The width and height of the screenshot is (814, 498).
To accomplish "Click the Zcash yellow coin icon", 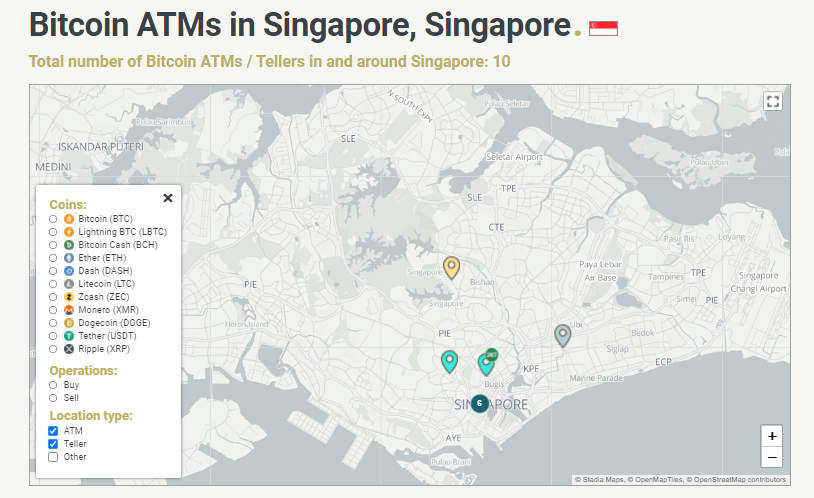I will tap(69, 297).
